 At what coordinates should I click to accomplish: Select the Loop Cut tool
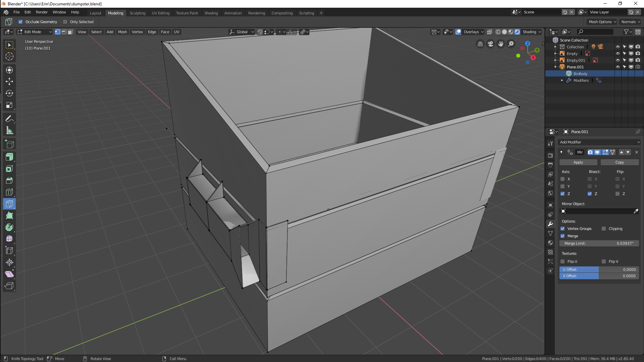point(9,192)
